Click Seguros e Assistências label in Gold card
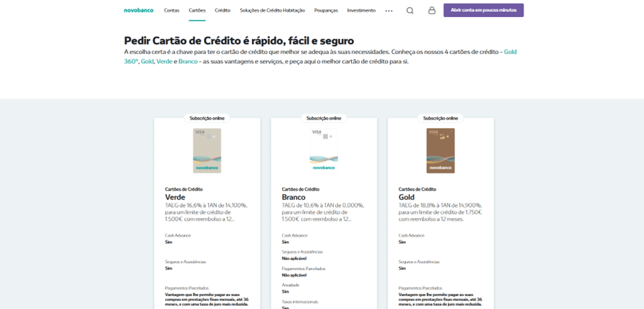This screenshot has width=644, height=309. pyautogui.click(x=419, y=262)
